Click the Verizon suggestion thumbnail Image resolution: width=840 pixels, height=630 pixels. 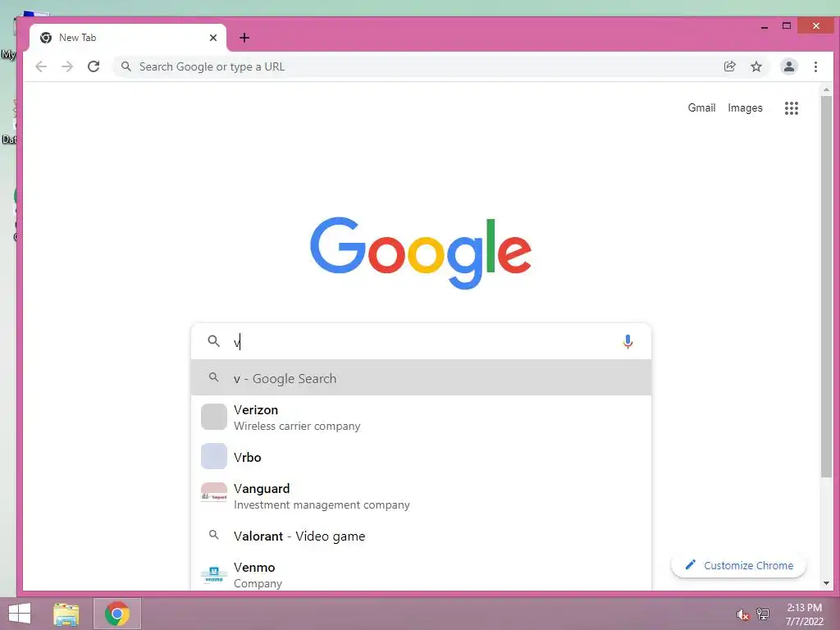(214, 417)
